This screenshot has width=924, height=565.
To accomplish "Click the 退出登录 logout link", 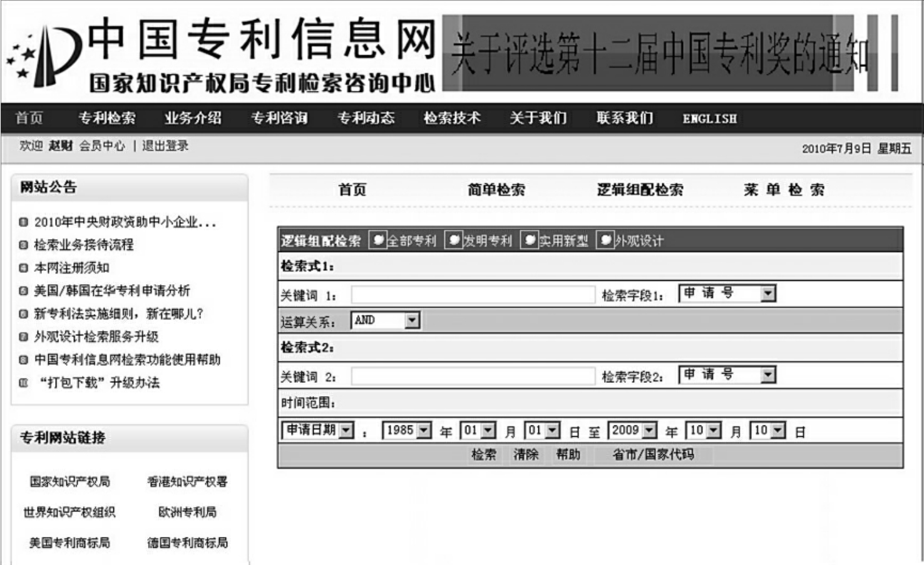I will pos(165,146).
